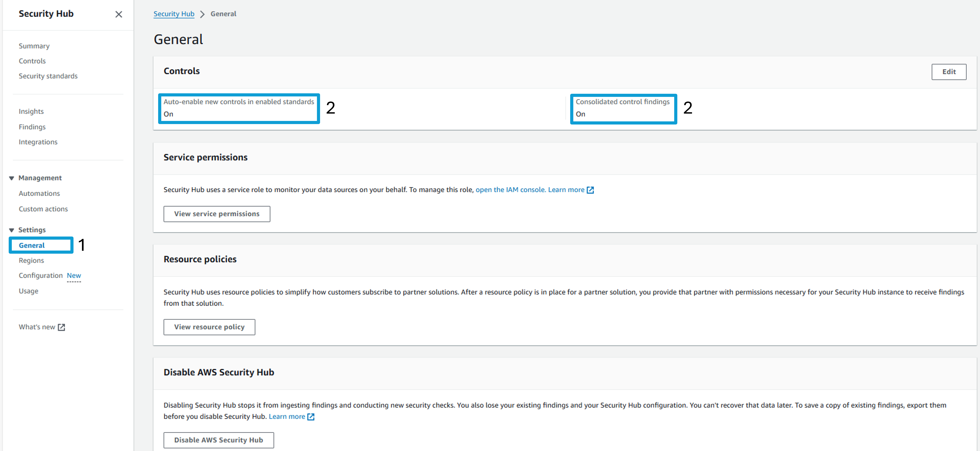Go to Controls in the sidebar

point(32,61)
